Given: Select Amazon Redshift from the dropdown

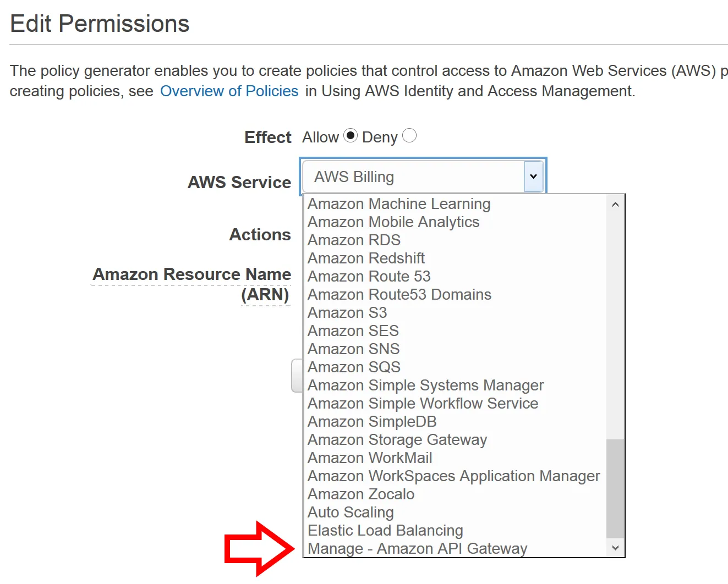Looking at the screenshot, I should pos(366,258).
